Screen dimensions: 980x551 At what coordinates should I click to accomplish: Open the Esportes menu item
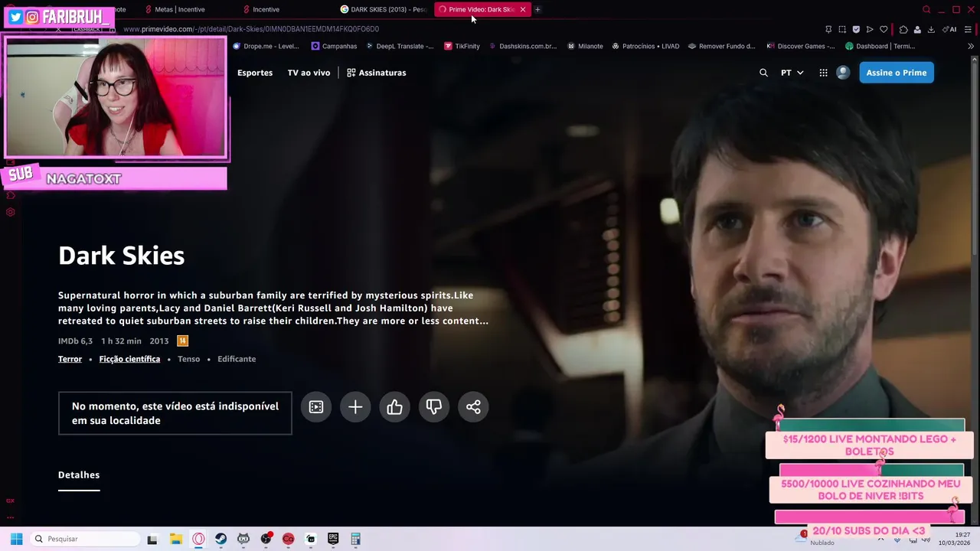coord(255,73)
